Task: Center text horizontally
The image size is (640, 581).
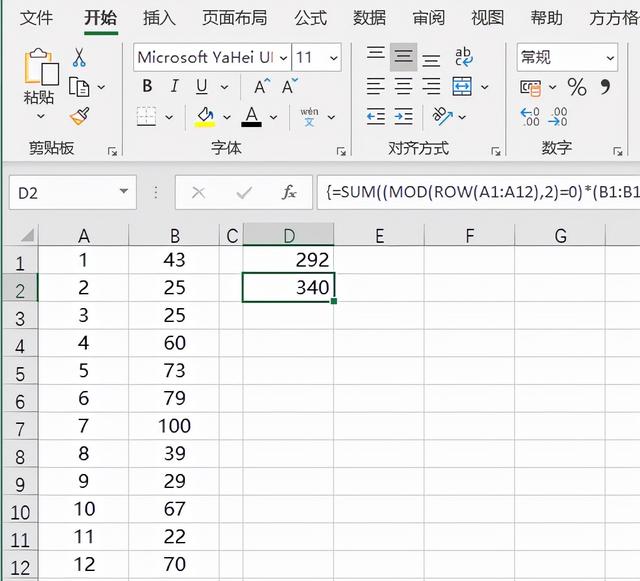Action: click(x=403, y=86)
